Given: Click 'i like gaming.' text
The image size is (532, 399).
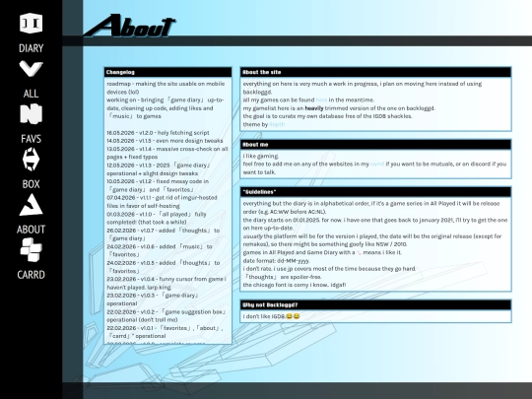Looking at the screenshot, I should pyautogui.click(x=261, y=156).
